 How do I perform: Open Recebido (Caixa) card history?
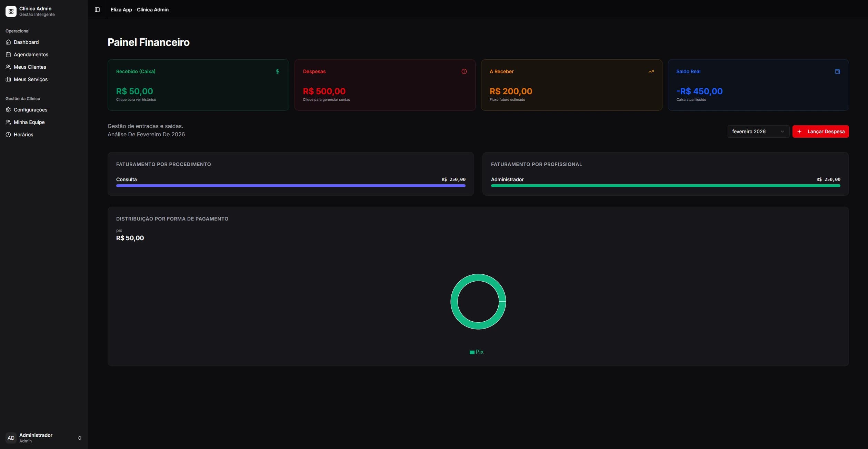pyautogui.click(x=198, y=85)
